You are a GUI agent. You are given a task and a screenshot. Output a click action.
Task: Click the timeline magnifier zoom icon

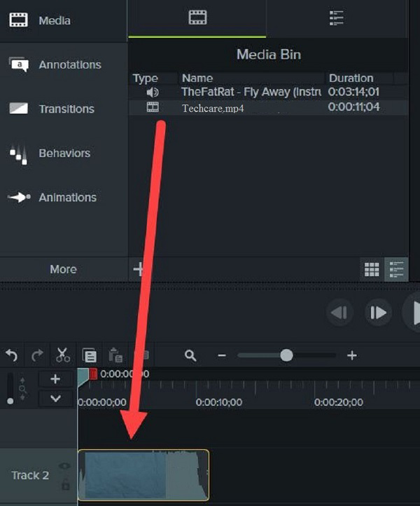190,355
